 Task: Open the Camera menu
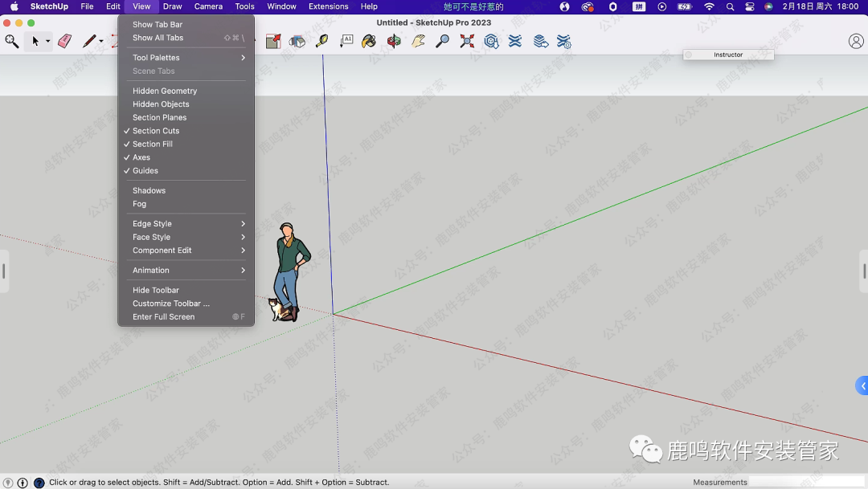coord(208,6)
